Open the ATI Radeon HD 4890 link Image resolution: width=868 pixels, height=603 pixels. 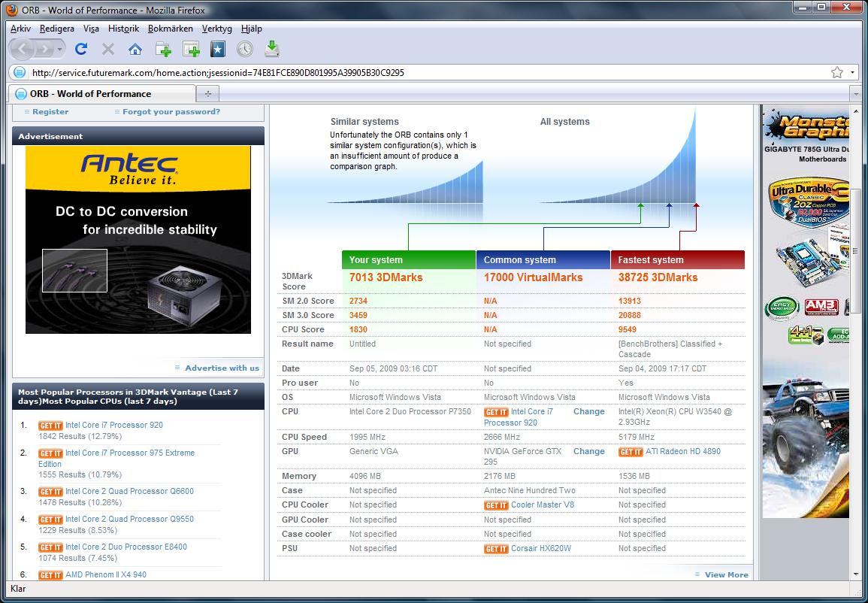pyautogui.click(x=683, y=452)
